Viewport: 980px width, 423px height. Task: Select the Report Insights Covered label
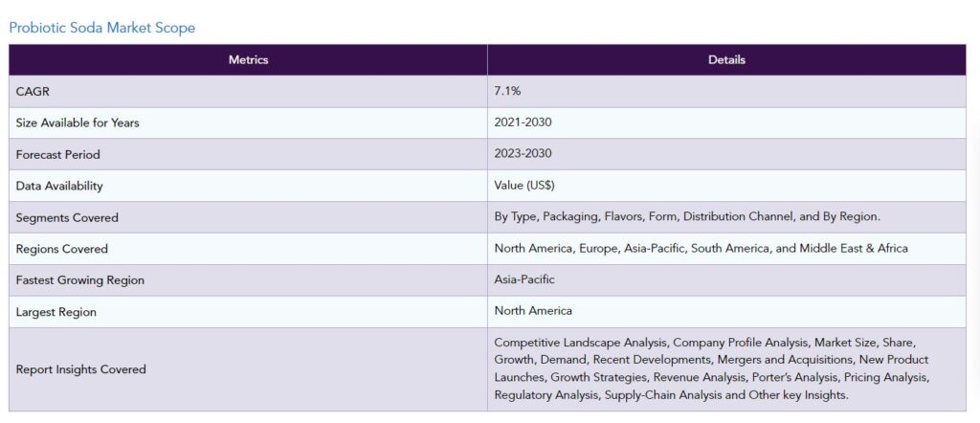pyautogui.click(x=81, y=368)
